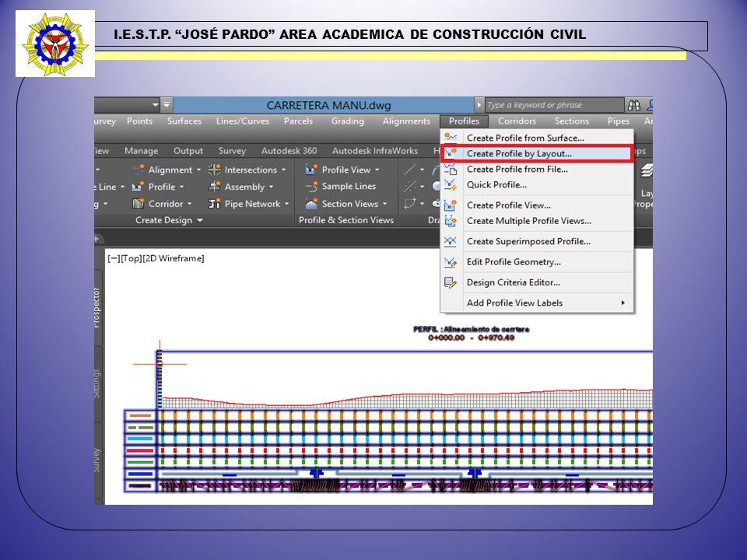The image size is (747, 560).
Task: Select the PERFIL profile view title text
Action: pyautogui.click(x=472, y=329)
